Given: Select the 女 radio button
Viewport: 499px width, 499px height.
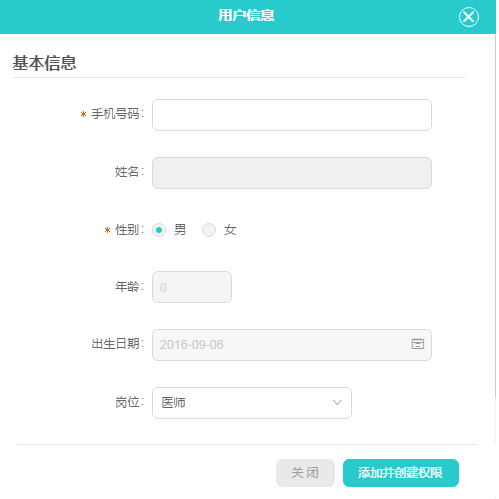Looking at the screenshot, I should (x=209, y=230).
